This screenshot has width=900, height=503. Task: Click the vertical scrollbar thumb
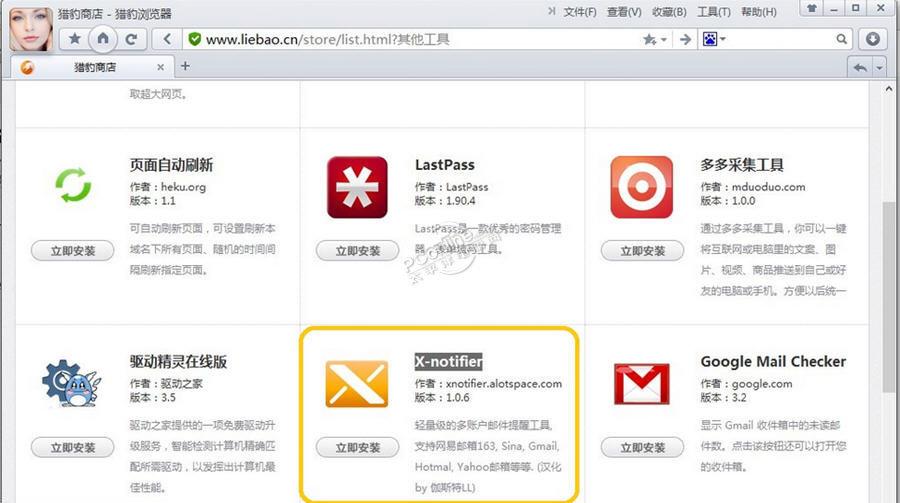point(889,296)
